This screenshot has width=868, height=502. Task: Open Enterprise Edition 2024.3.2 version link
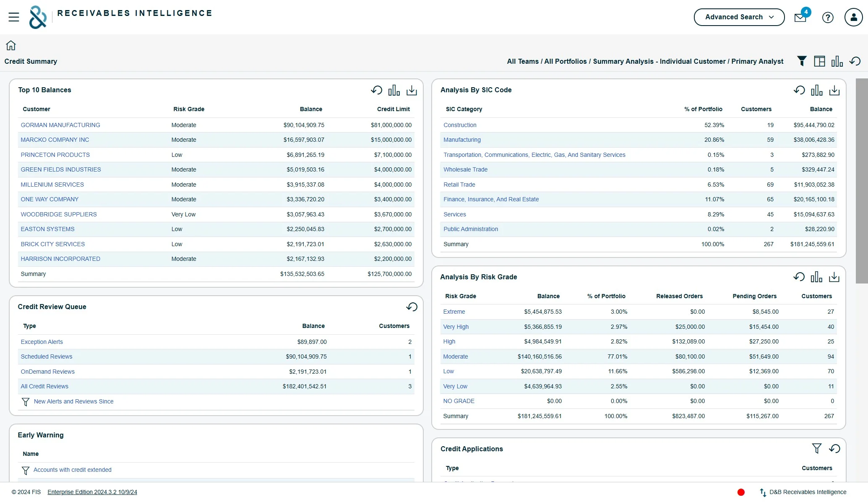pos(92,492)
